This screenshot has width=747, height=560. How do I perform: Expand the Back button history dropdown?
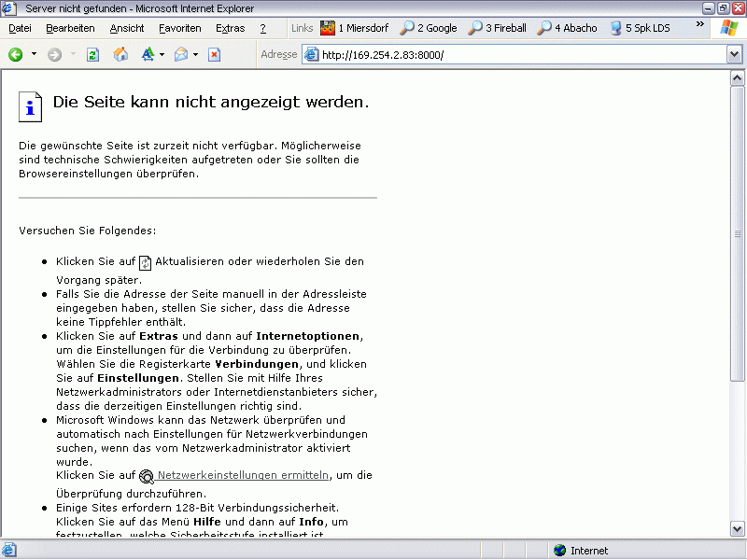35,55
